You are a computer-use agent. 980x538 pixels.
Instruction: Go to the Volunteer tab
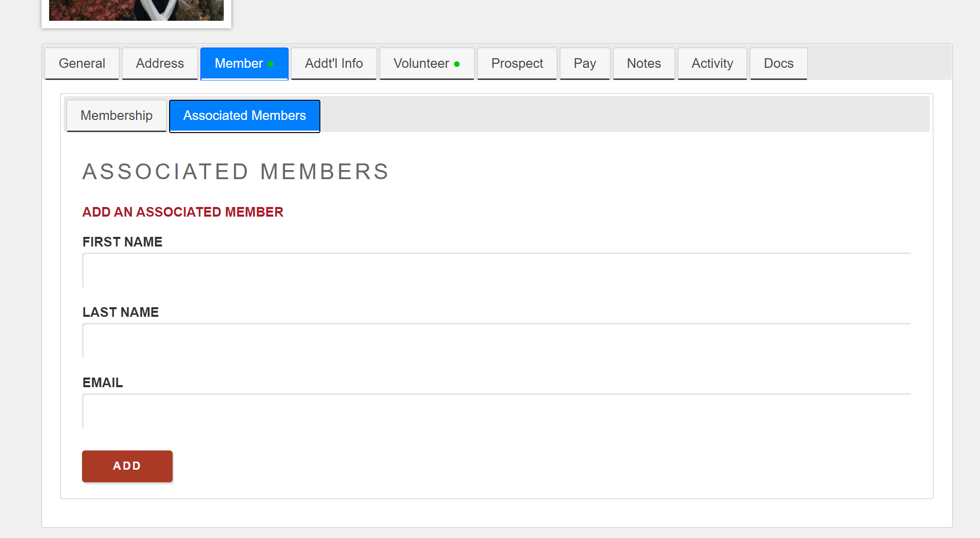[427, 64]
